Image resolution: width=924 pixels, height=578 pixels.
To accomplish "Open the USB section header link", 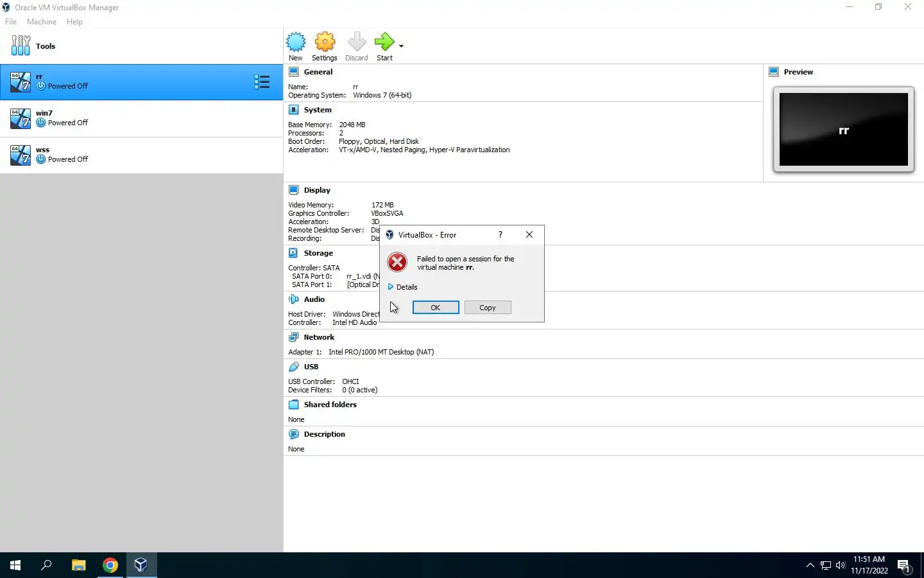I will [311, 367].
